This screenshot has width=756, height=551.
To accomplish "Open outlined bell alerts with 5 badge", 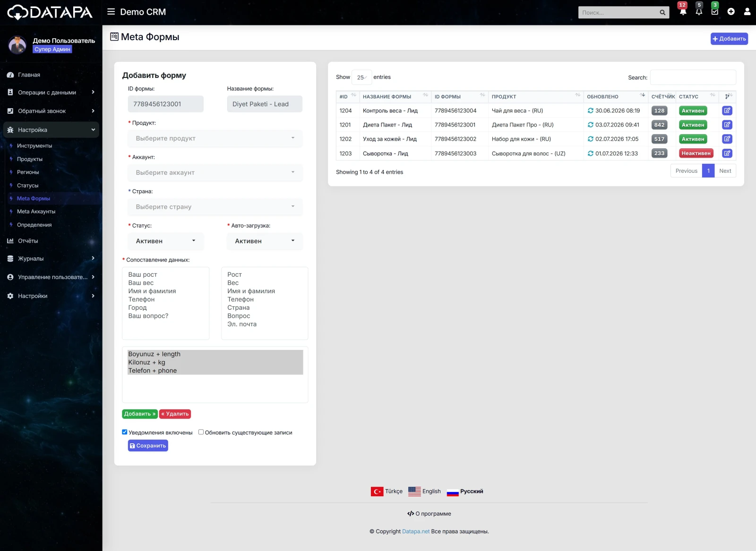I will (x=699, y=12).
